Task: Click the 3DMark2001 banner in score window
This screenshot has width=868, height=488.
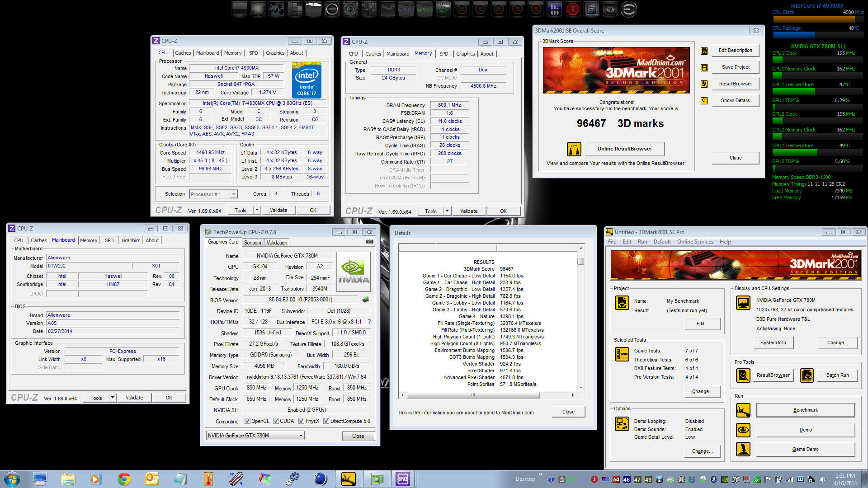Action: [x=616, y=70]
